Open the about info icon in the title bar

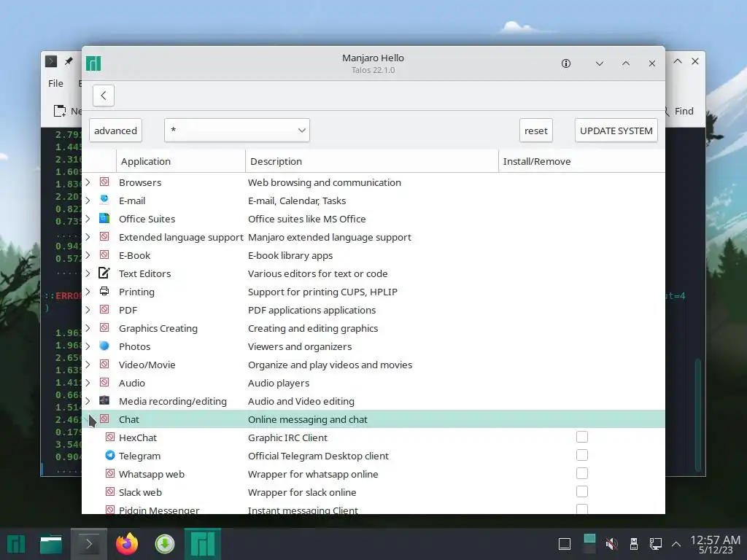566,63
